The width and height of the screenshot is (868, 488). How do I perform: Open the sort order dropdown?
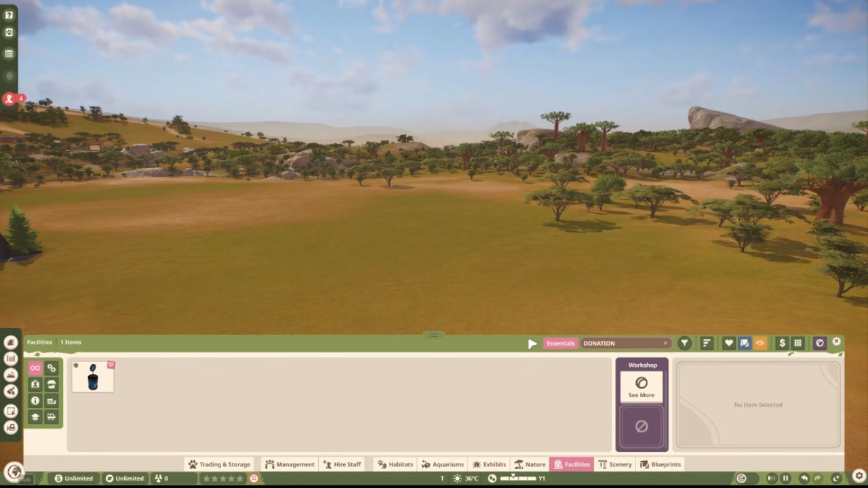707,343
